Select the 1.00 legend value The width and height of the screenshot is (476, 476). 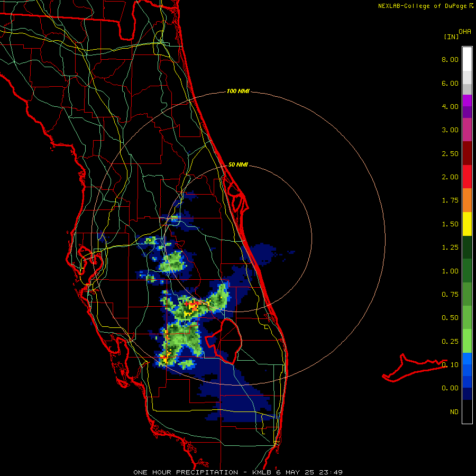pos(450,271)
